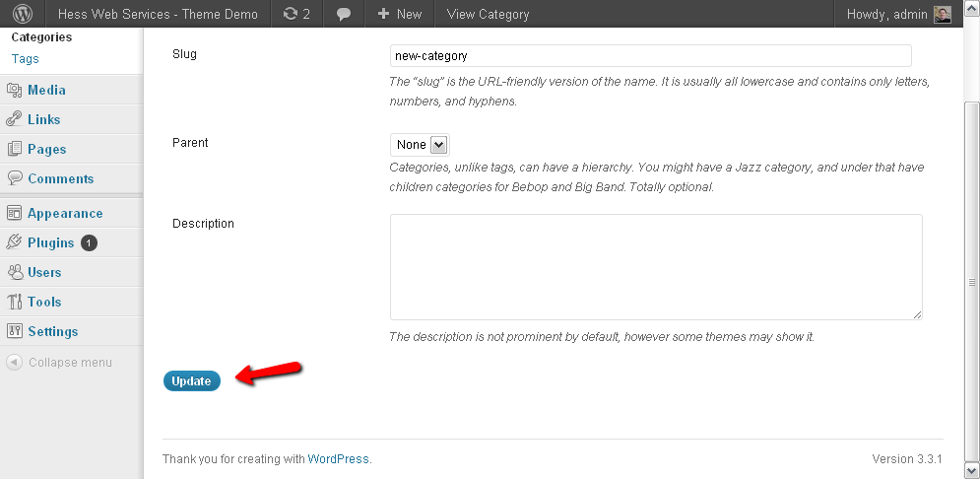This screenshot has width=980, height=479.
Task: Click the Plugins plug icon
Action: tap(15, 242)
